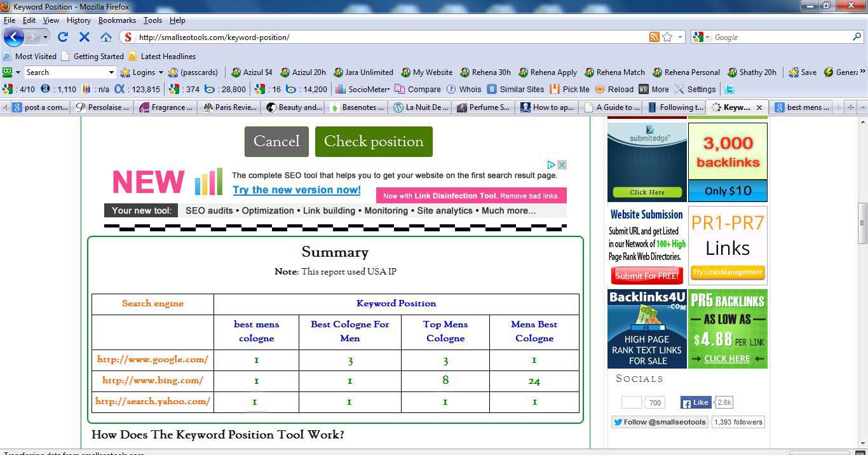Open the Getting Started bookmark
This screenshot has height=455, width=868.
[x=93, y=56]
